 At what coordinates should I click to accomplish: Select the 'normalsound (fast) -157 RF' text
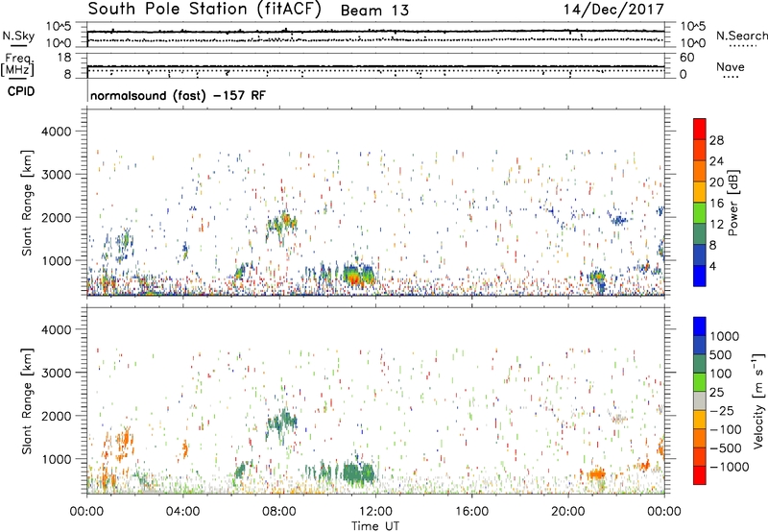(178, 95)
